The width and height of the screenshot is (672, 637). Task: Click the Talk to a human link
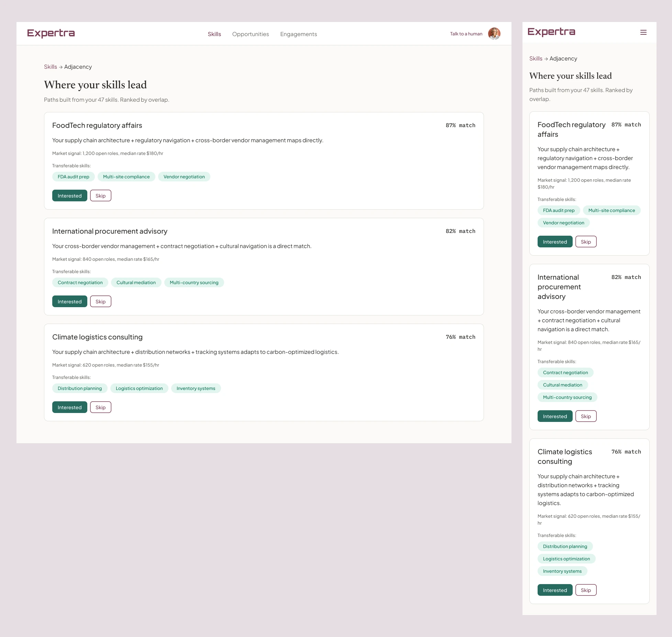pyautogui.click(x=466, y=34)
